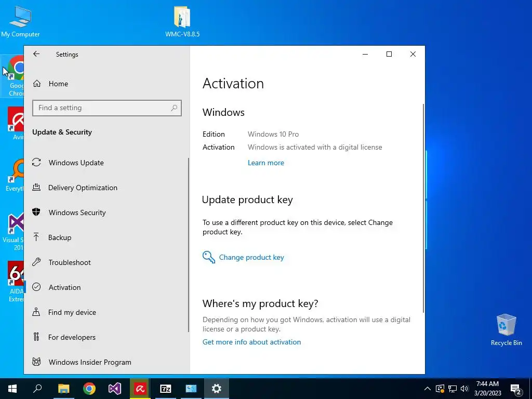Select the Visual Studio desktop shortcut
Screen dimensions: 532x399
tap(13, 232)
